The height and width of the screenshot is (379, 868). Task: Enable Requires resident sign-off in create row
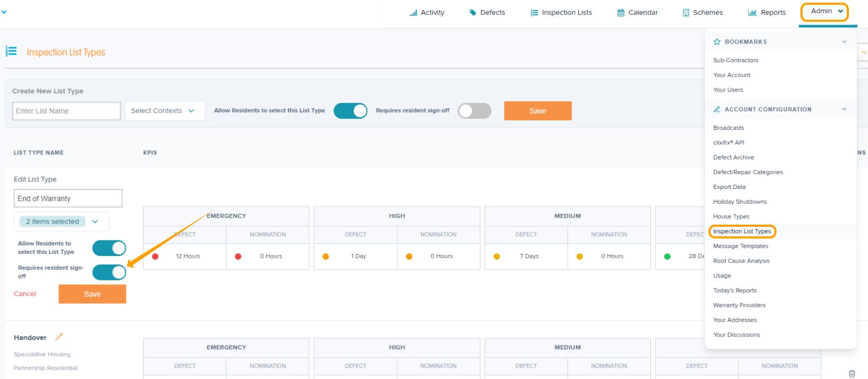474,111
